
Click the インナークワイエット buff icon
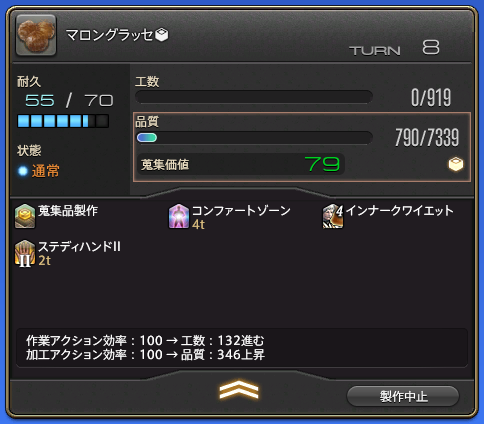pos(333,216)
